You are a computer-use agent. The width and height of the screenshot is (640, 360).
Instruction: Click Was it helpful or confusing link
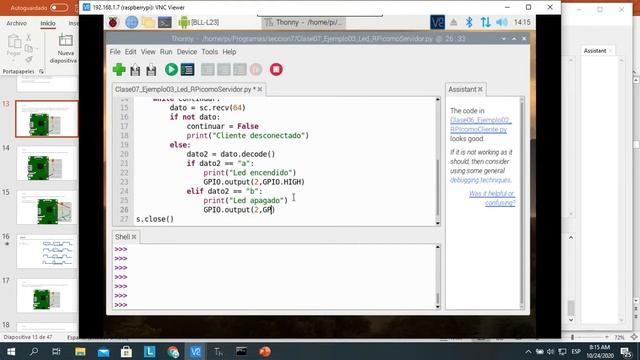tap(492, 198)
